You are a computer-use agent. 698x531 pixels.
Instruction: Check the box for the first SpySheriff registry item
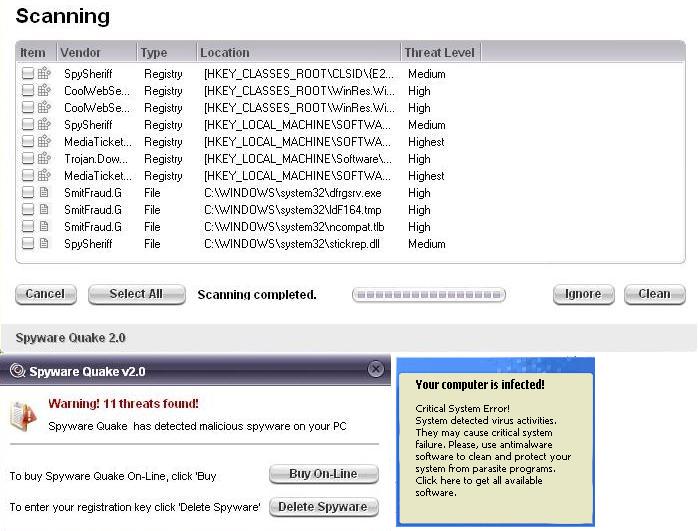(x=28, y=73)
